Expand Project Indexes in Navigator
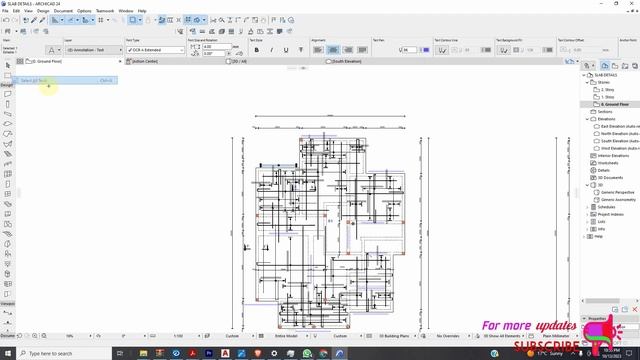This screenshot has width=640, height=360. click(x=587, y=215)
